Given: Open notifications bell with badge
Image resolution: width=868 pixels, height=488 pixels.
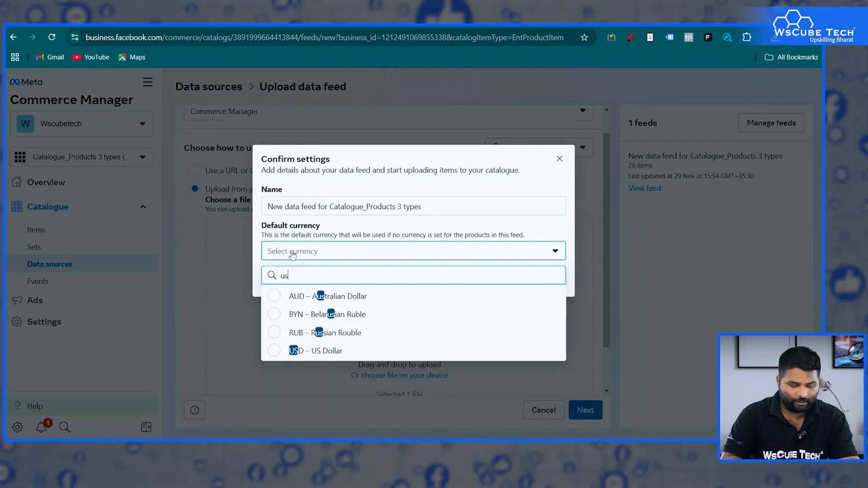Looking at the screenshot, I should point(41,427).
